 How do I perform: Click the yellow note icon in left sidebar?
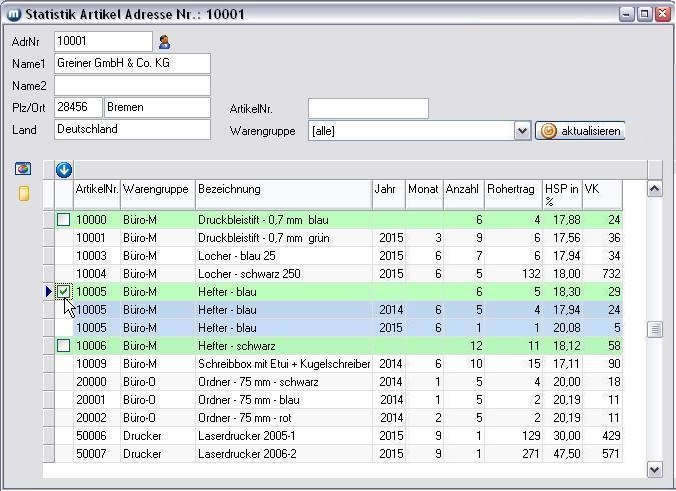point(24,193)
